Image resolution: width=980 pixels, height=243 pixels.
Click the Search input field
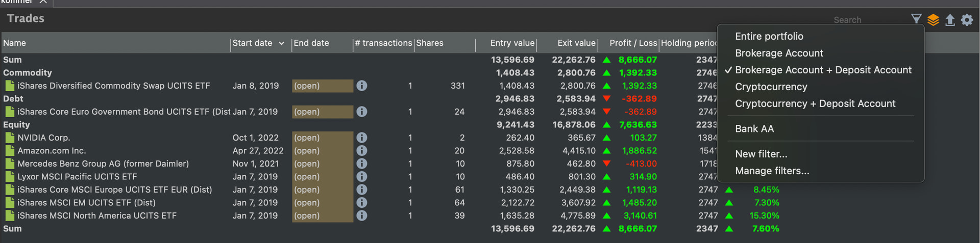[868, 20]
